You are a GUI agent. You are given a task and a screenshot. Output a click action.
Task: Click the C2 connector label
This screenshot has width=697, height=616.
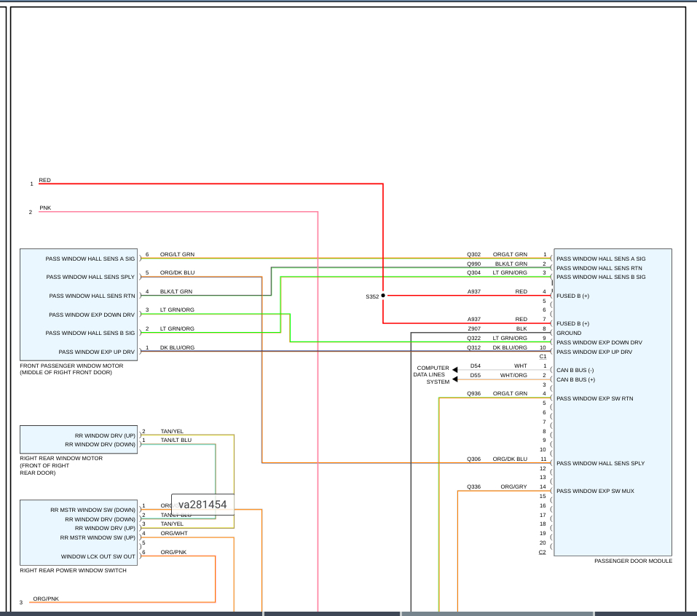pyautogui.click(x=543, y=552)
